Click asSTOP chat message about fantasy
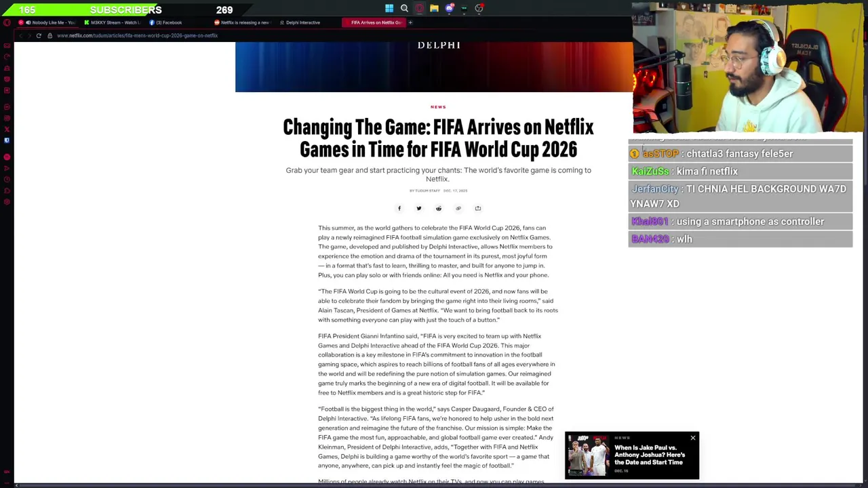 [741, 154]
